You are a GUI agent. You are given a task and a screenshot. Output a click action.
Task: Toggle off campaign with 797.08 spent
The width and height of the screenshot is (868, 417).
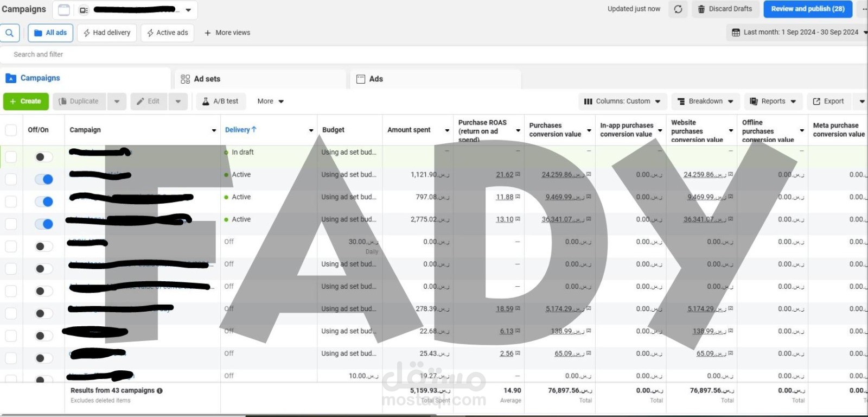tap(44, 201)
